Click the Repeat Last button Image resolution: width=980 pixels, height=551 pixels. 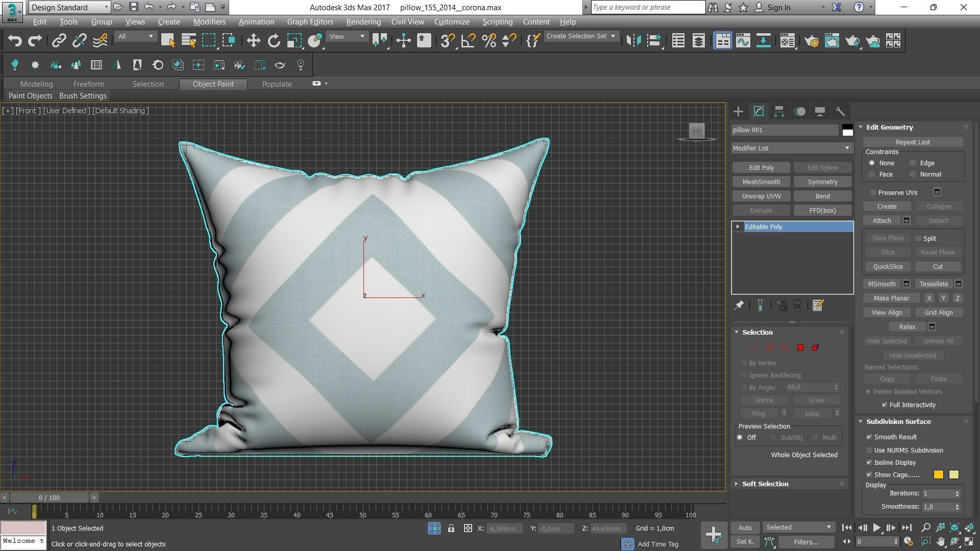[x=913, y=142]
